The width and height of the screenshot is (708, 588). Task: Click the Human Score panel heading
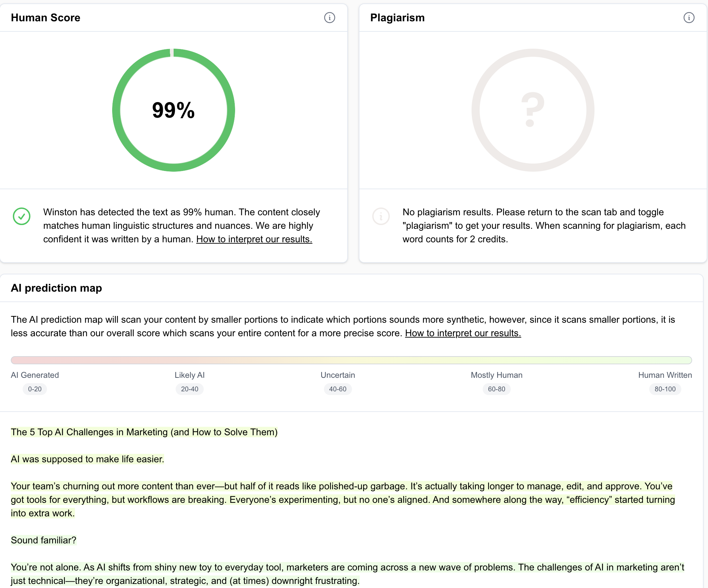[46, 18]
